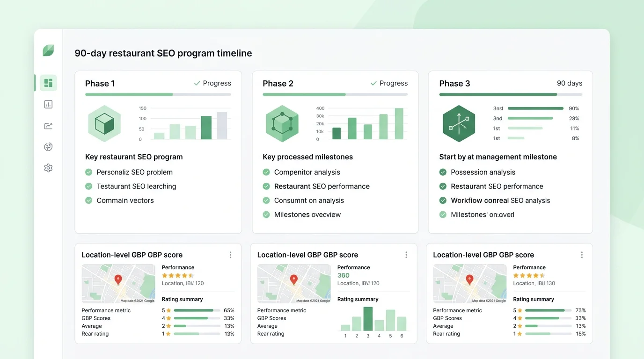Click the Start by at management milestone heading

(x=498, y=157)
